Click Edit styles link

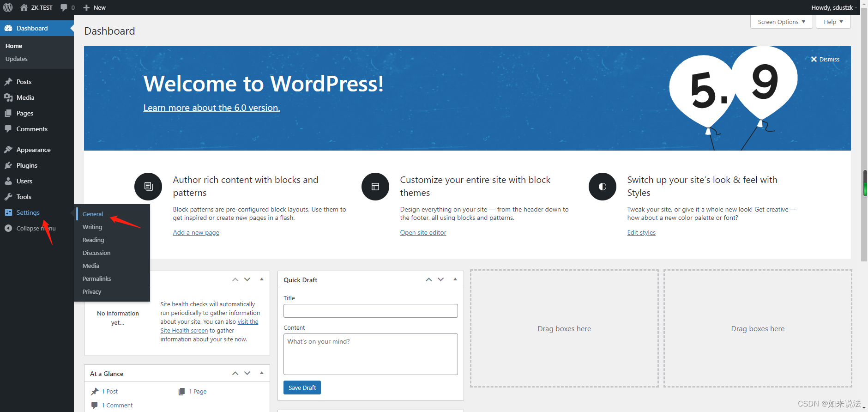click(x=641, y=232)
